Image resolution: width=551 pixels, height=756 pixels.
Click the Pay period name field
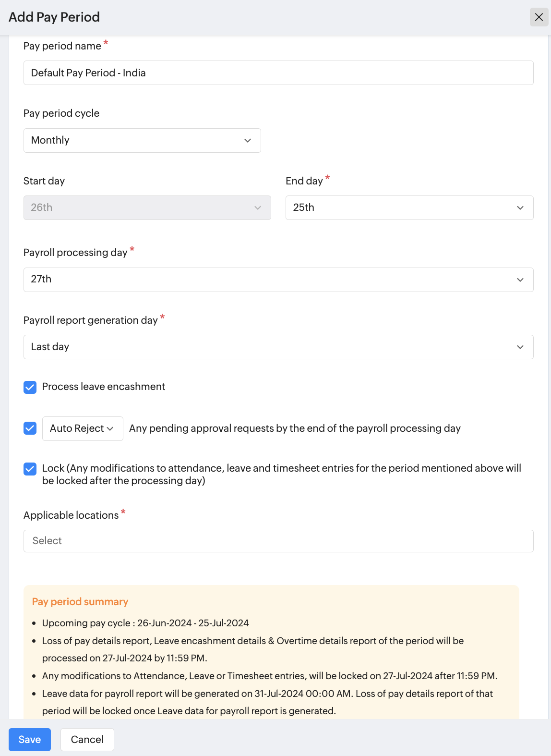tap(278, 73)
